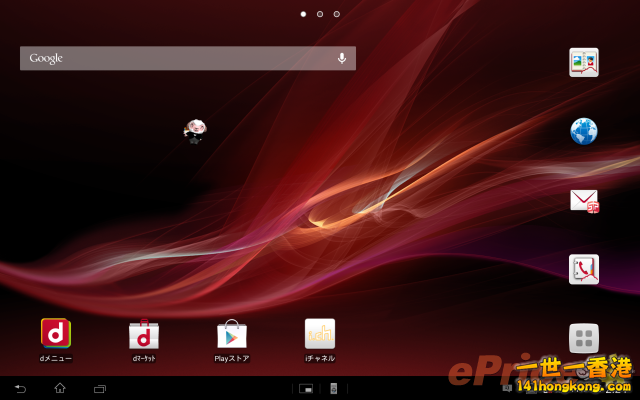Open the phonebook contacts app
This screenshot has height=400, width=640.
click(583, 269)
